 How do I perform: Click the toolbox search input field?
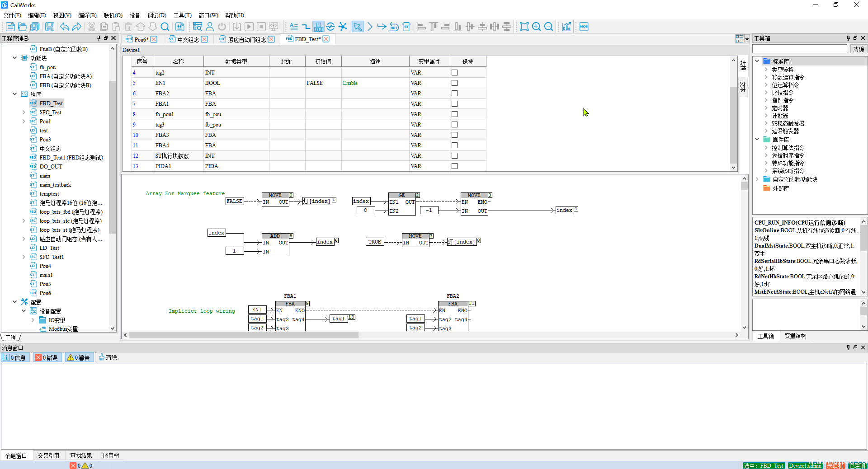(799, 49)
